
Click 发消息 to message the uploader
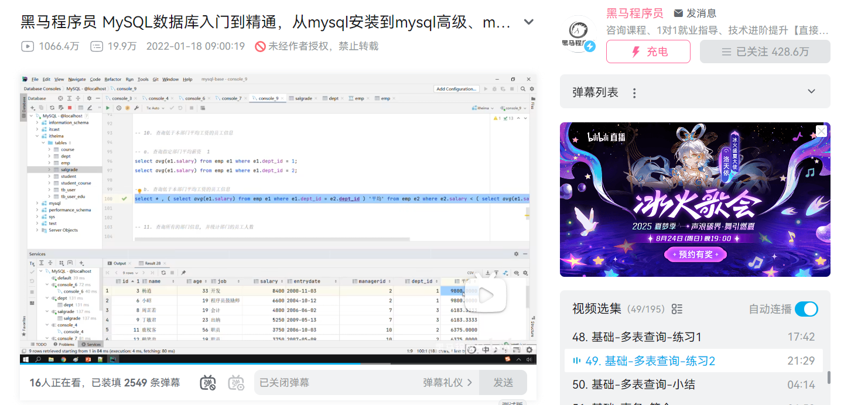pyautogui.click(x=695, y=13)
